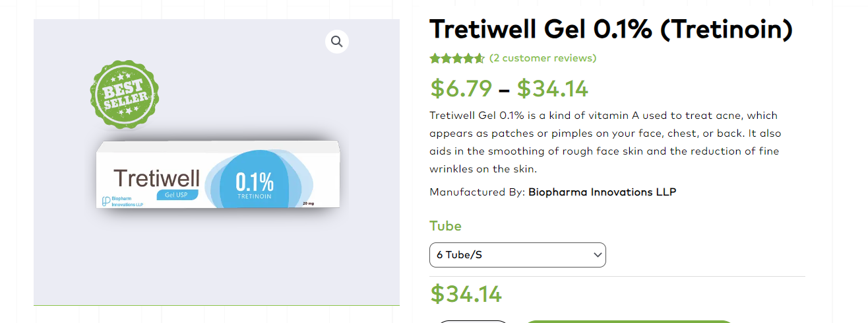Open the Biopharma Innovations LLP manufacturer link

click(602, 192)
